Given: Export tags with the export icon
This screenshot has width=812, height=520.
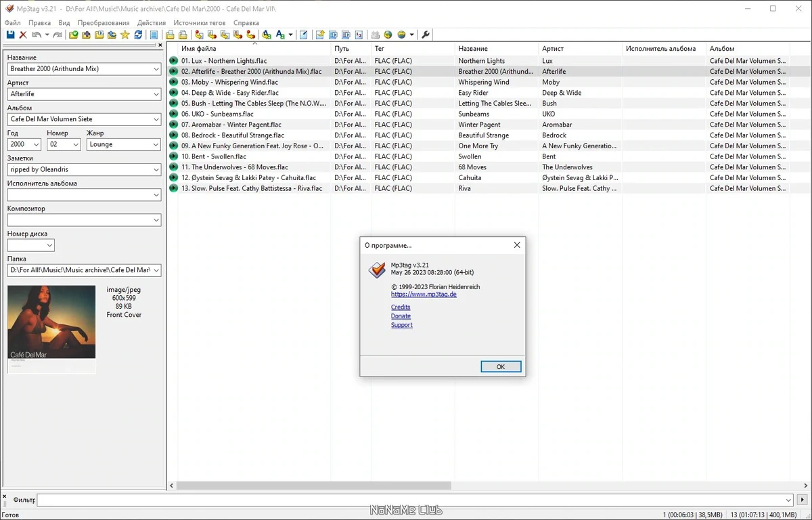Looking at the screenshot, I should [319, 35].
